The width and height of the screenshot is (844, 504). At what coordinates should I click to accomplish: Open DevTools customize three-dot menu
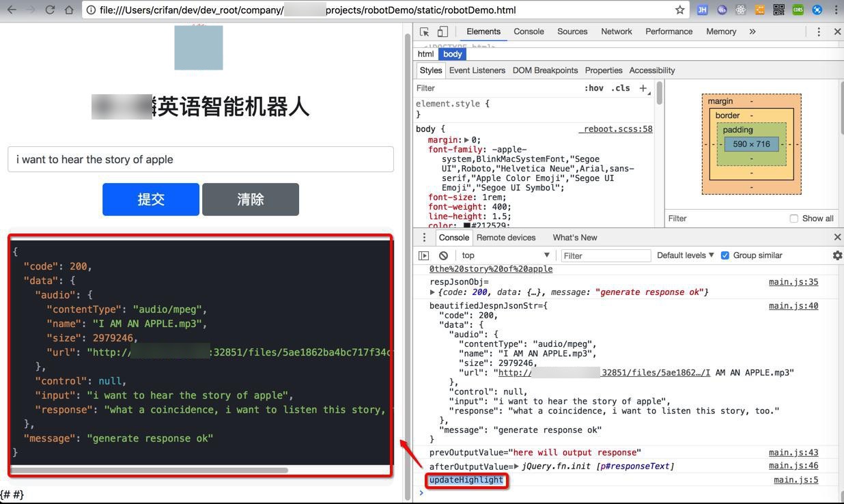(x=819, y=31)
